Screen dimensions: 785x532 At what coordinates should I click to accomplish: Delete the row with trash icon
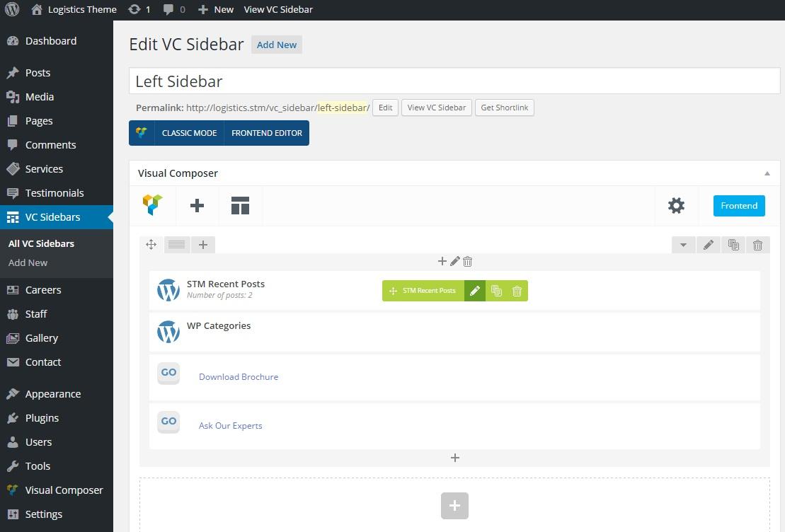tap(757, 245)
